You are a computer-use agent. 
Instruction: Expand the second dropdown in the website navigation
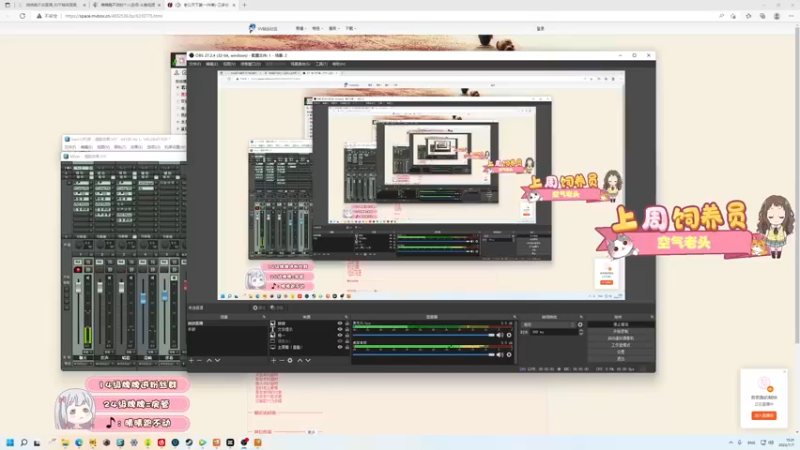point(317,29)
